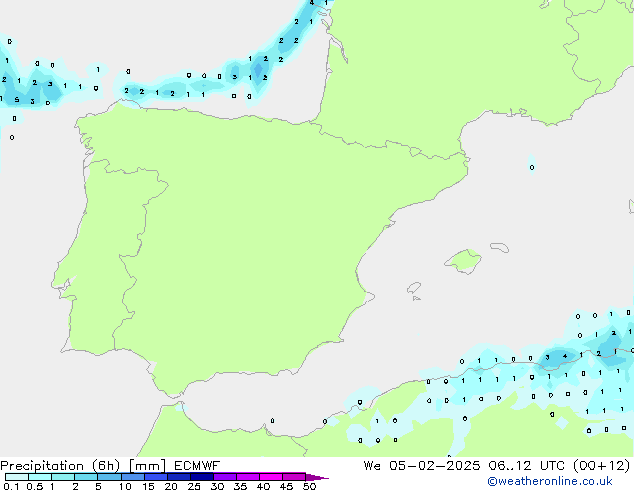Pick the legend swatch between 40 and 45
The image size is (634, 490).
[271, 477]
